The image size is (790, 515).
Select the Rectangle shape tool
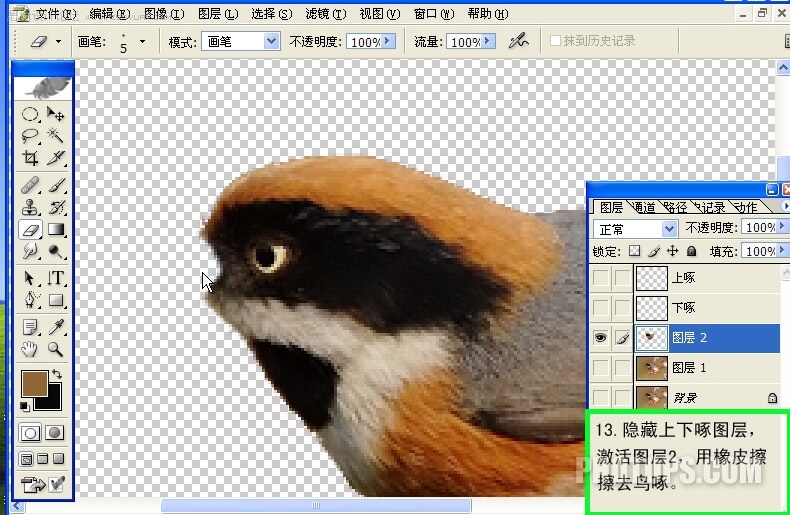point(55,300)
